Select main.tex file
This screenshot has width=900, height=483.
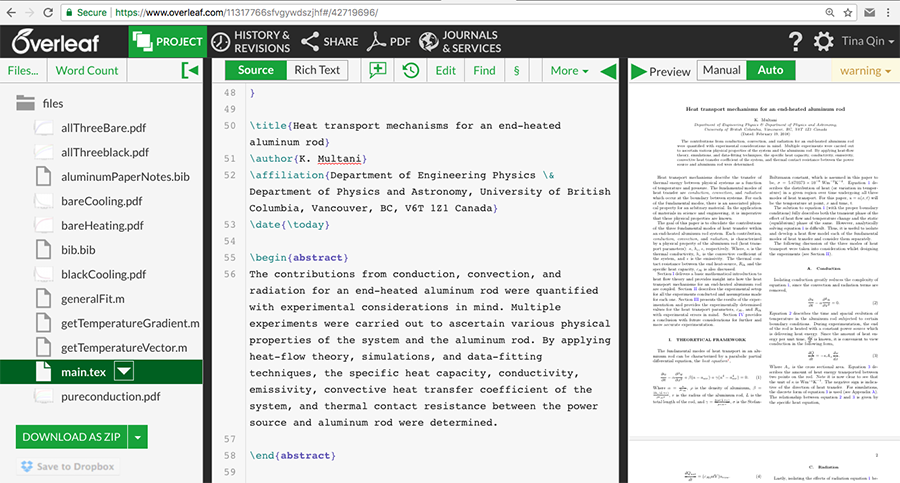[83, 372]
